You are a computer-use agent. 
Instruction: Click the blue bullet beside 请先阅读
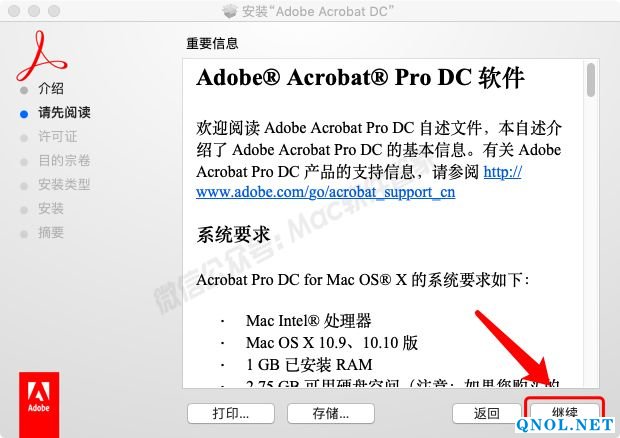click(x=24, y=114)
